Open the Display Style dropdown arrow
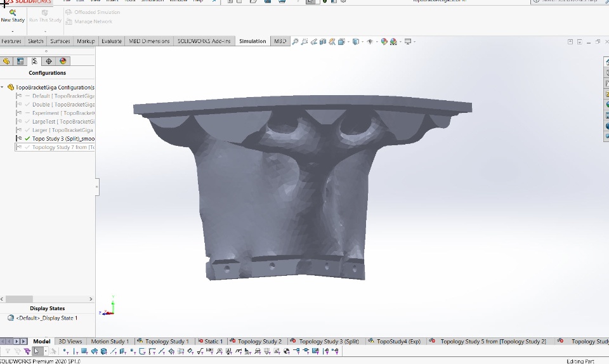This screenshot has width=609, height=364. [362, 41]
